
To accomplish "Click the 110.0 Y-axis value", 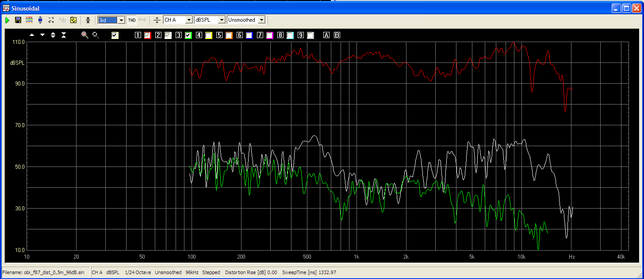I will [x=18, y=42].
